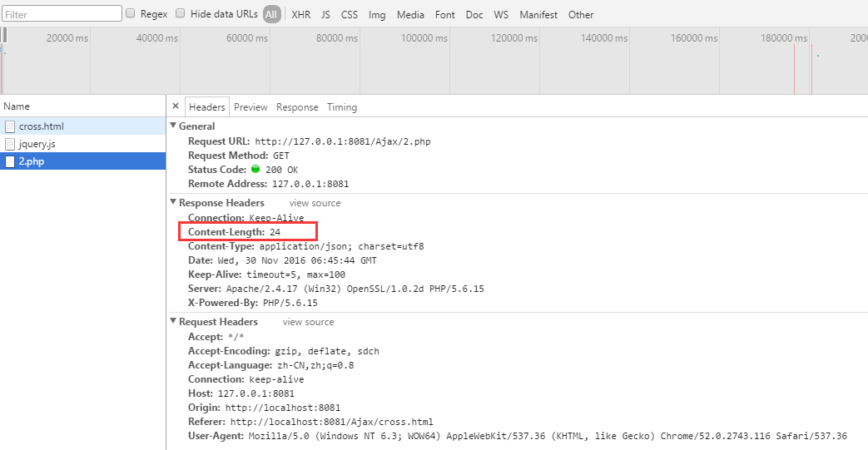Click the User-Agent Mozilla string
This screenshot has height=450, width=868.
pyautogui.click(x=548, y=436)
